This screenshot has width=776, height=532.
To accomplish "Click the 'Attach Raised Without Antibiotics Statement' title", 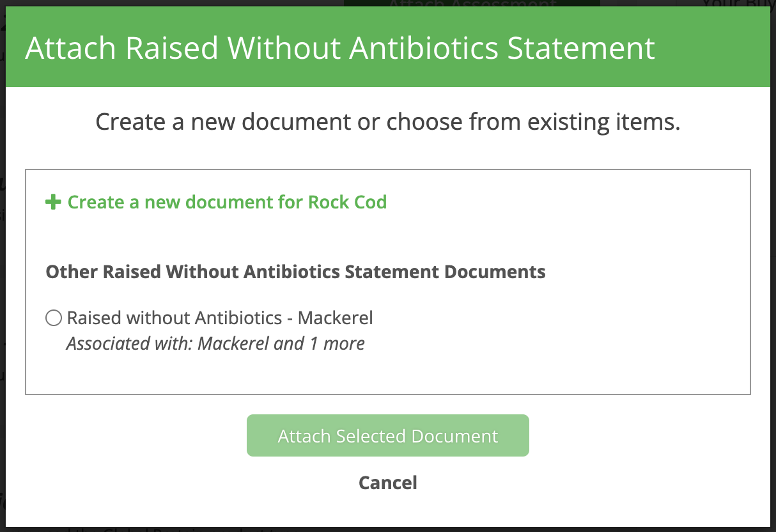I will point(340,49).
